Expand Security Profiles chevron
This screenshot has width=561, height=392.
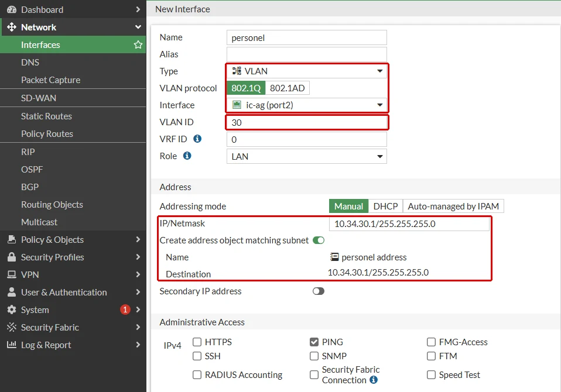coord(138,257)
